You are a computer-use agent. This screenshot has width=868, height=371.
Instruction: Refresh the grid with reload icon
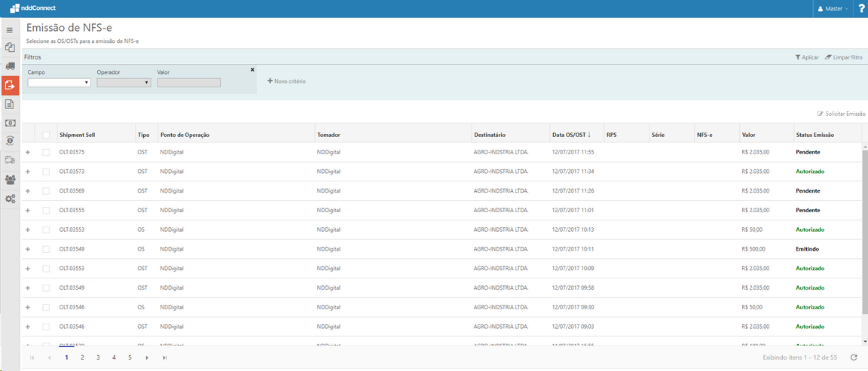(x=854, y=357)
